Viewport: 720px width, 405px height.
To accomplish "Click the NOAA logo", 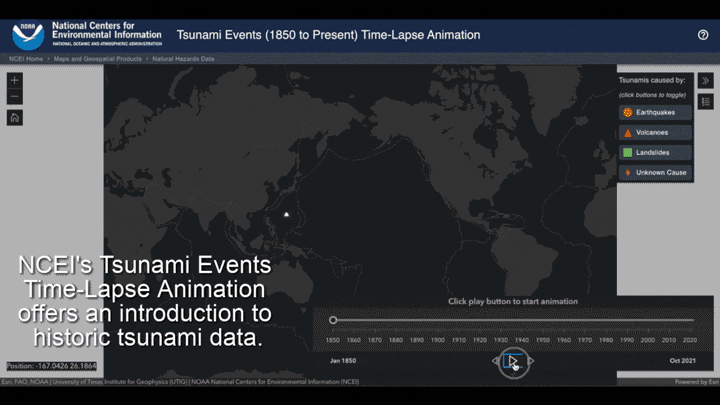I will (x=28, y=35).
